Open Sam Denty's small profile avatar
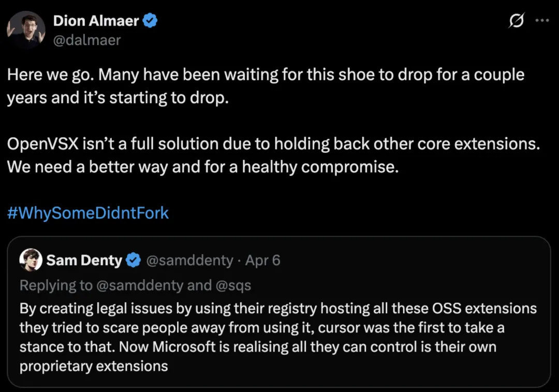 (31, 259)
